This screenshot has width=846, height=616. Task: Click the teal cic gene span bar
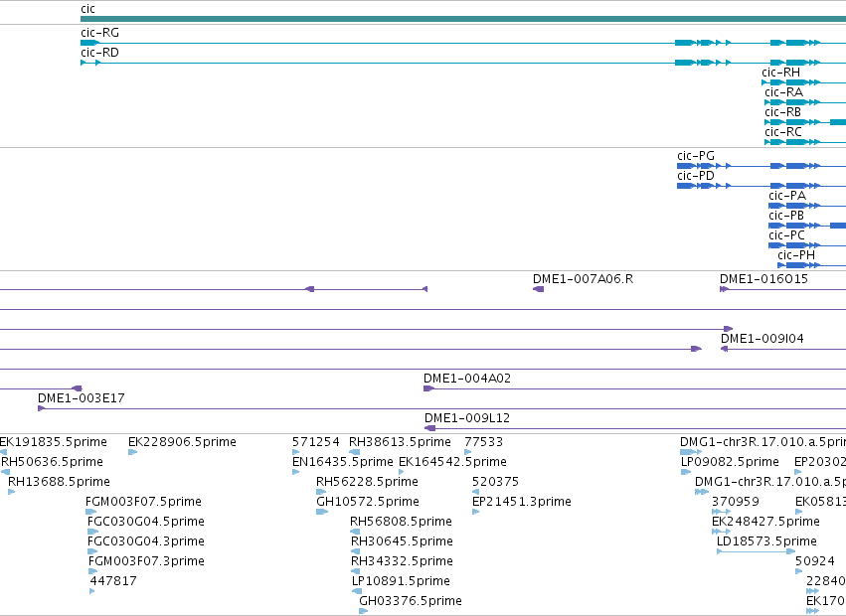(463, 19)
